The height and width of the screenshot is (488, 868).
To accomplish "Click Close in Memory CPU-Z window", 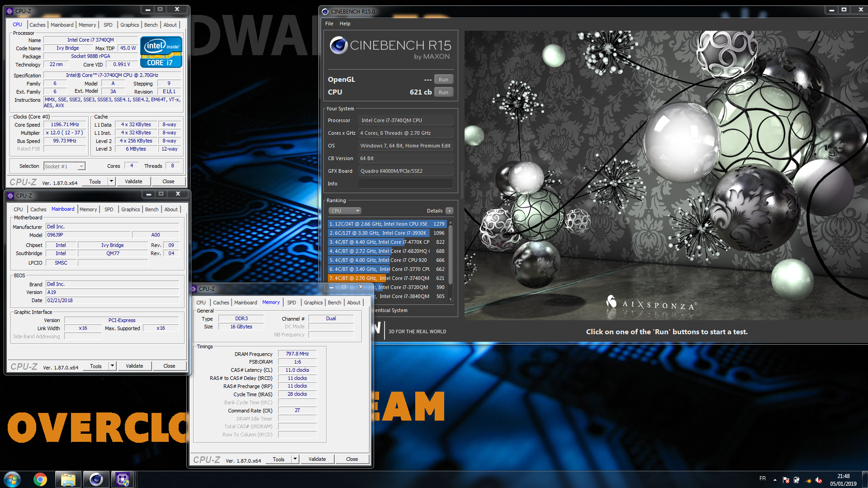I will (x=352, y=459).
